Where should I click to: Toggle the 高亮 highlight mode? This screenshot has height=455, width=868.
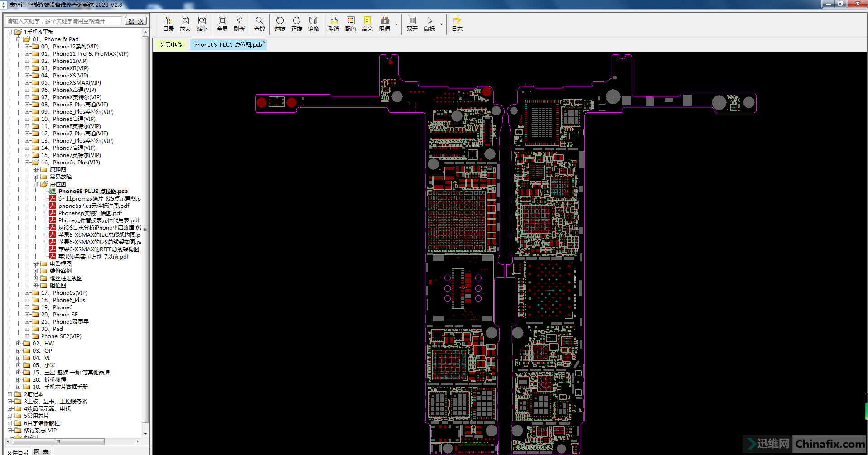click(x=367, y=24)
